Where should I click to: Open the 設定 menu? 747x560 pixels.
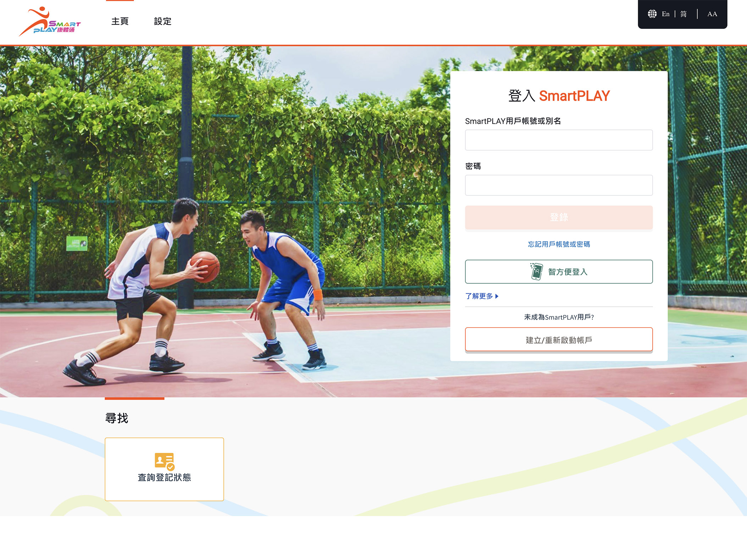pyautogui.click(x=163, y=21)
